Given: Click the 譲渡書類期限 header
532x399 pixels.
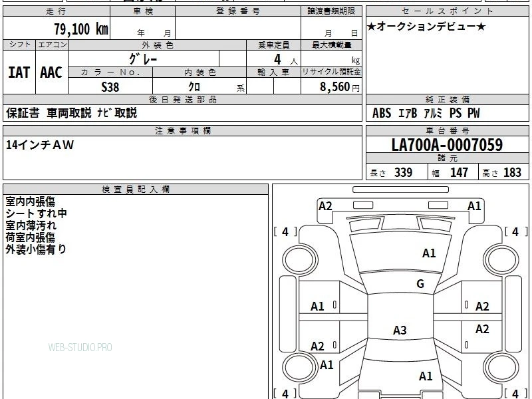Looking at the screenshot, I should pyautogui.click(x=331, y=11).
